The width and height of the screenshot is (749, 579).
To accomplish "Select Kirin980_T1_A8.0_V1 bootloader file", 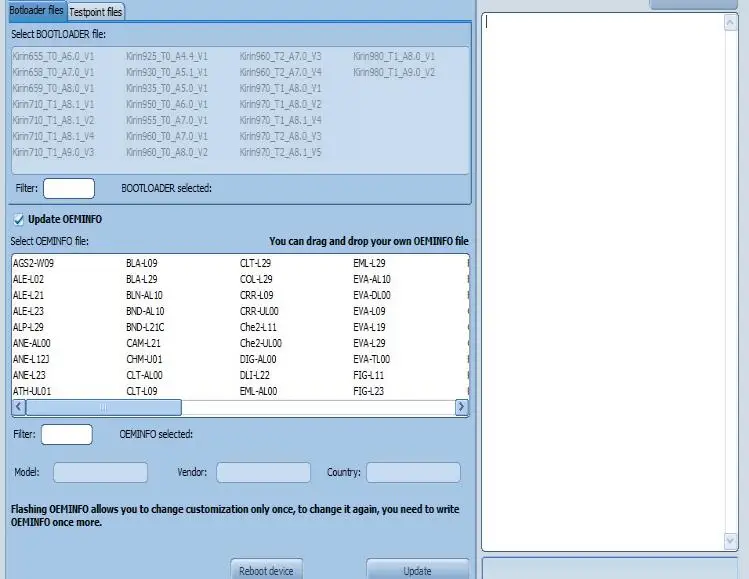I will coord(394,56).
